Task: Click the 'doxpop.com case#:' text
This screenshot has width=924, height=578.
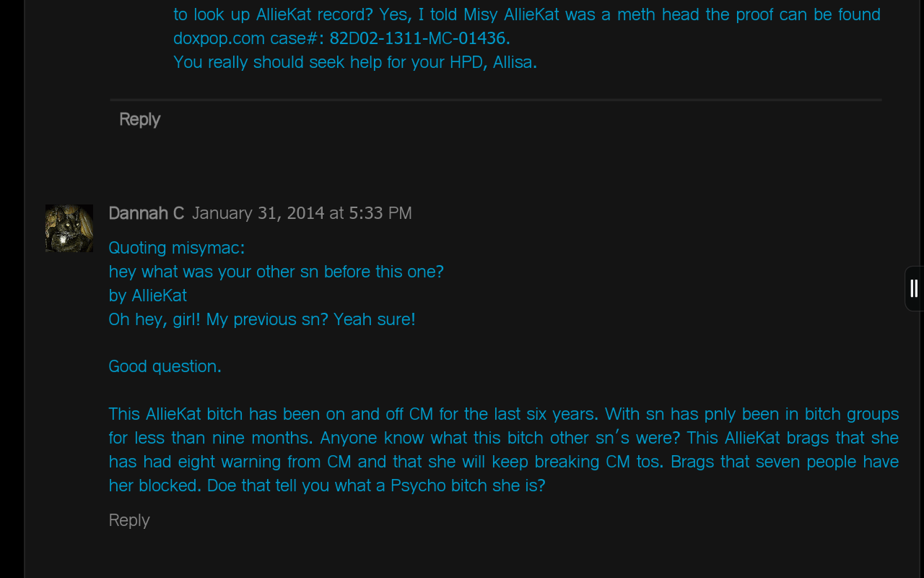Action: click(x=249, y=38)
